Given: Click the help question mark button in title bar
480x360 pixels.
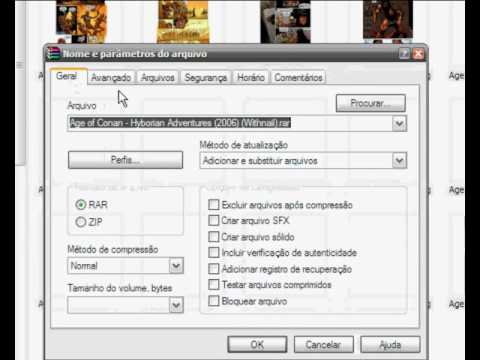Looking at the screenshot, I should coord(405,54).
